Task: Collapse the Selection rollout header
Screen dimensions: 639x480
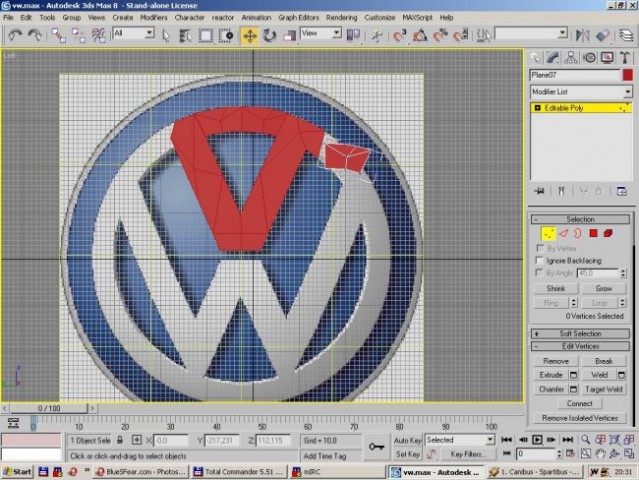Action: [x=580, y=219]
